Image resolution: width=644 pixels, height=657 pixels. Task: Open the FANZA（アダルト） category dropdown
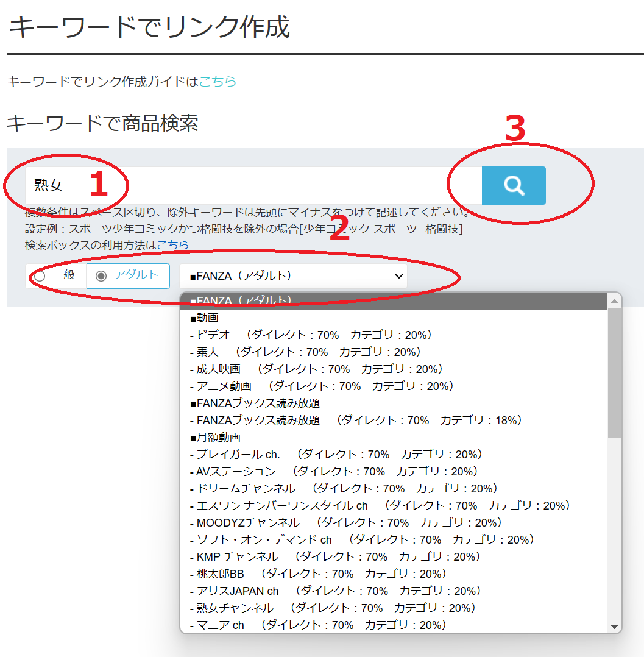[293, 276]
